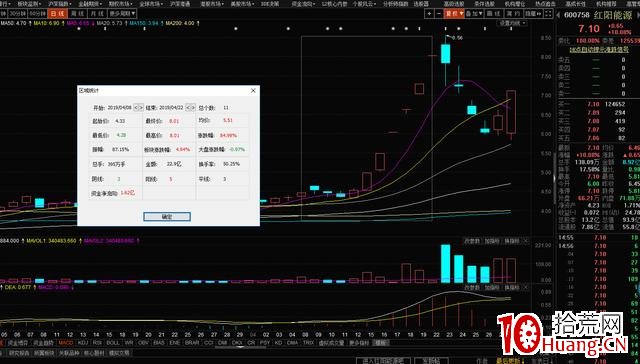Switch indicator to BRAR
Screen dimensions: 640x364
(x=192, y=343)
